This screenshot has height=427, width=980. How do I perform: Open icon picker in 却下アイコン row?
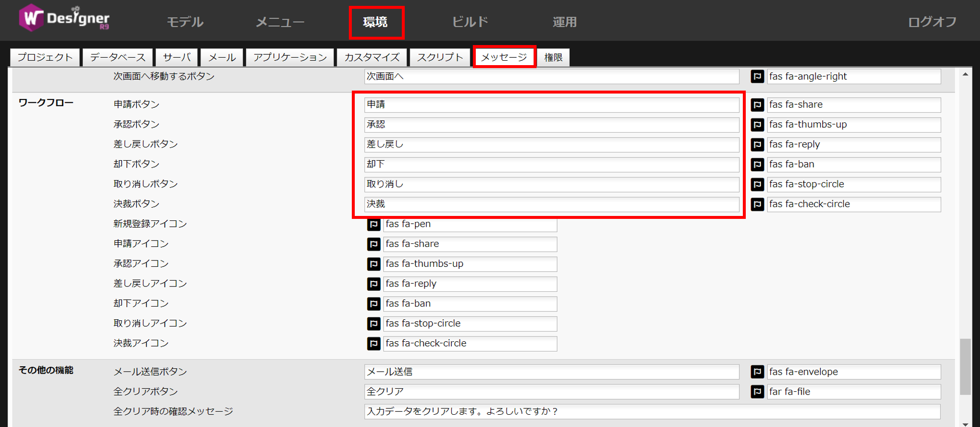tap(373, 304)
